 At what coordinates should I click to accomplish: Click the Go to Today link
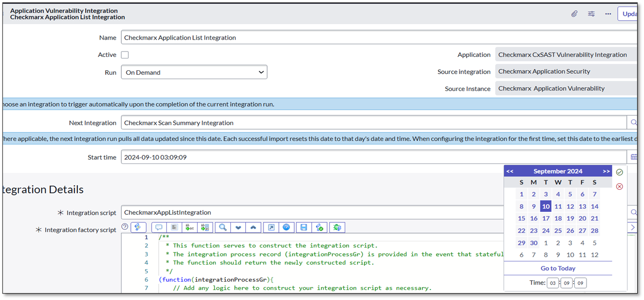[x=558, y=268]
